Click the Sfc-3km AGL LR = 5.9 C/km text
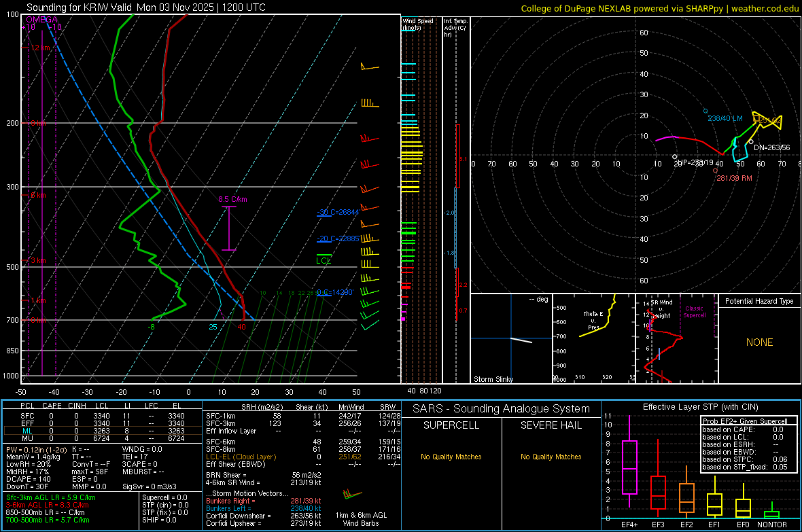 pos(51,497)
